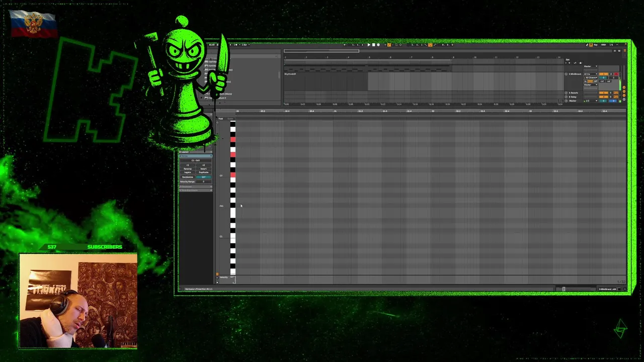Click the Arrangement Record button
Image resolution: width=644 pixels, height=362 pixels.
(x=378, y=45)
